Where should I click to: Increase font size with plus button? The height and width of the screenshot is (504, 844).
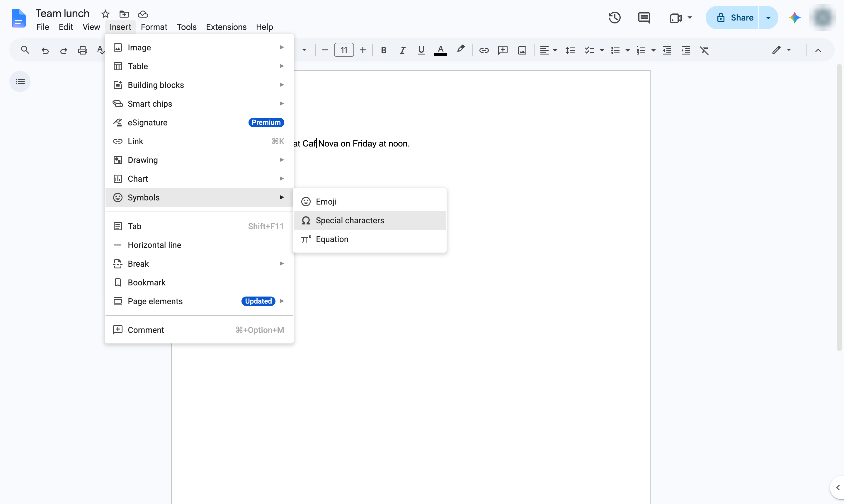363,50
